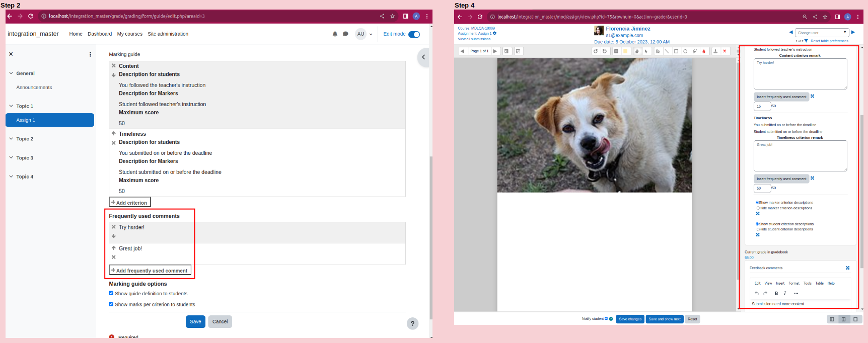Select 'Hide student criterion descriptions' radio
868x343 pixels.
coord(758,229)
